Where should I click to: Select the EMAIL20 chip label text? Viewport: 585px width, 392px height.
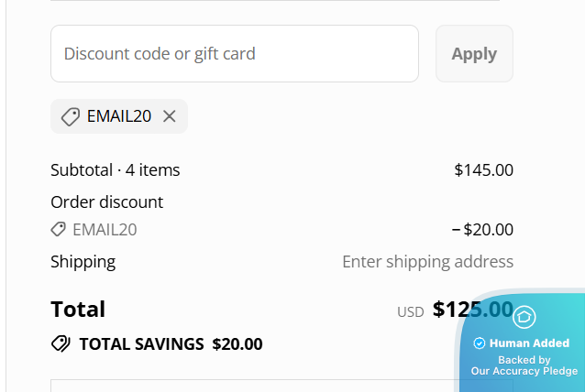[119, 116]
